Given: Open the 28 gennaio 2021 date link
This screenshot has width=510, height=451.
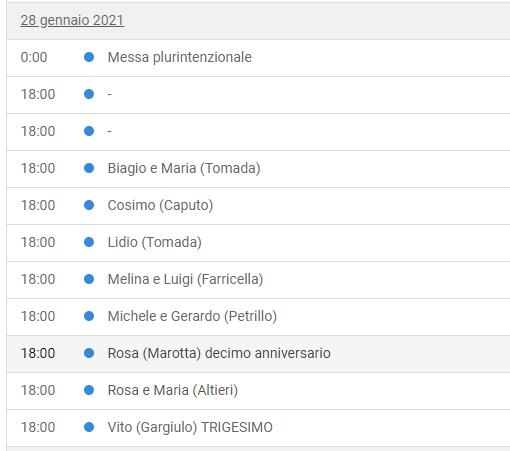Looking at the screenshot, I should pos(72,20).
